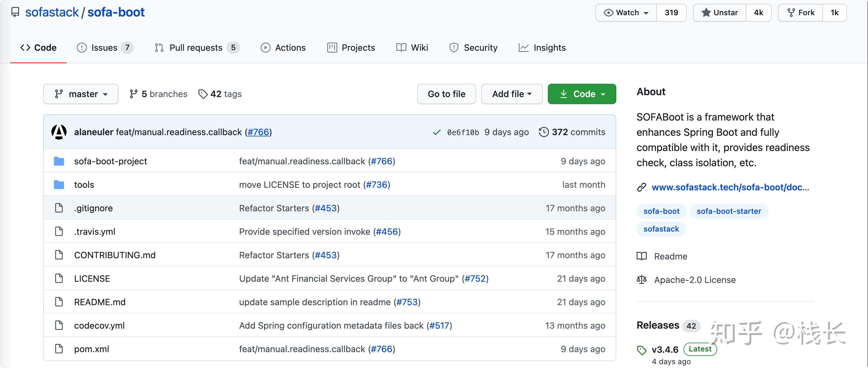Click the pom.xml file icon
The width and height of the screenshot is (868, 368).
pos(59,349)
